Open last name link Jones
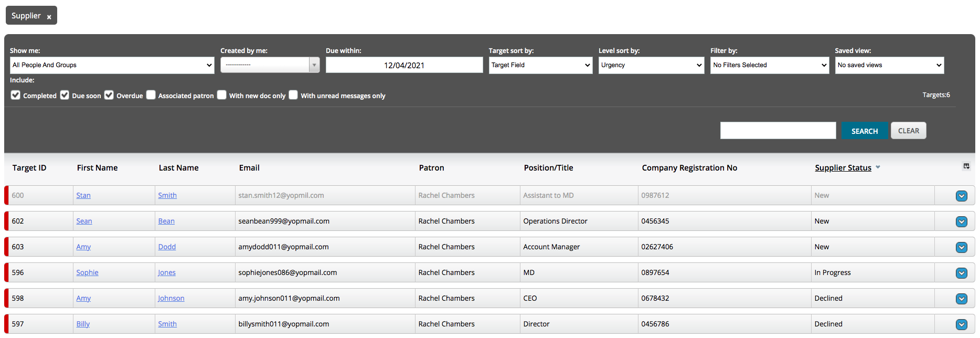 pos(167,272)
